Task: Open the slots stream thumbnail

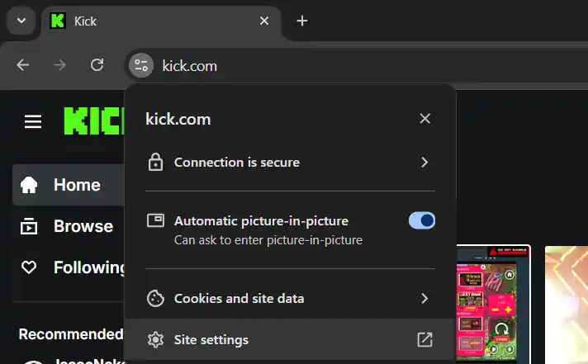Action: 493,304
